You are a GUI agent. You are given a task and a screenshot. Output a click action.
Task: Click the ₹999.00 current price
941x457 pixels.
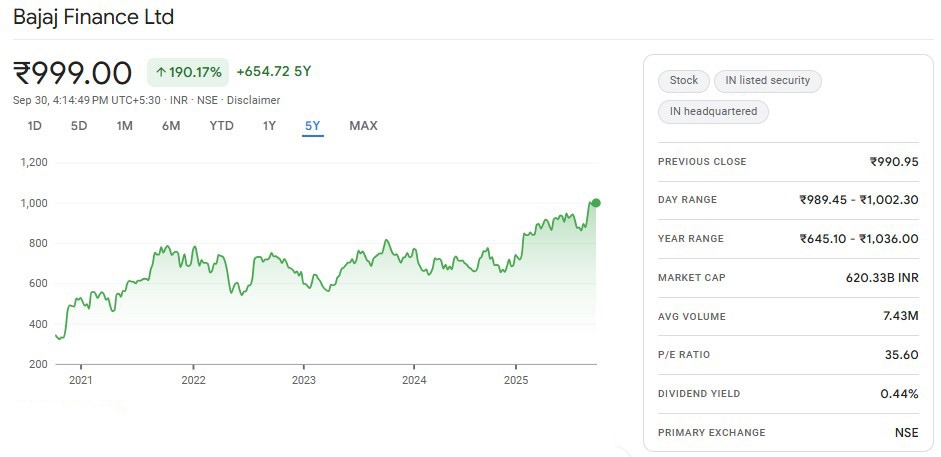72,73
